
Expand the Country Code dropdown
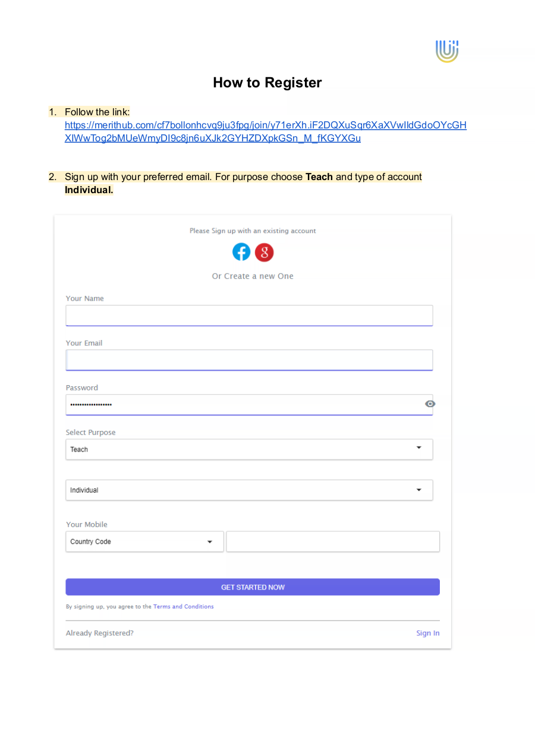click(144, 541)
